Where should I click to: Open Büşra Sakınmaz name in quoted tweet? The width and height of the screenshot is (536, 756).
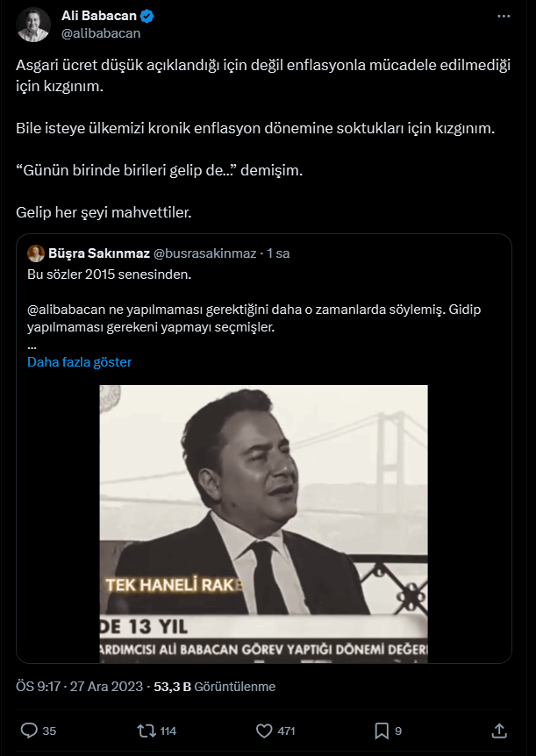[99, 253]
